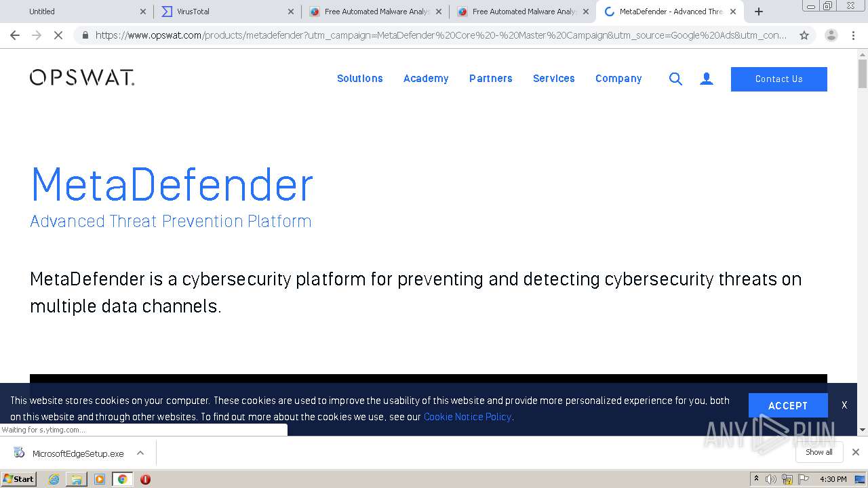Open the Solutions menu
This screenshot has width=868, height=488.
pyautogui.click(x=360, y=79)
